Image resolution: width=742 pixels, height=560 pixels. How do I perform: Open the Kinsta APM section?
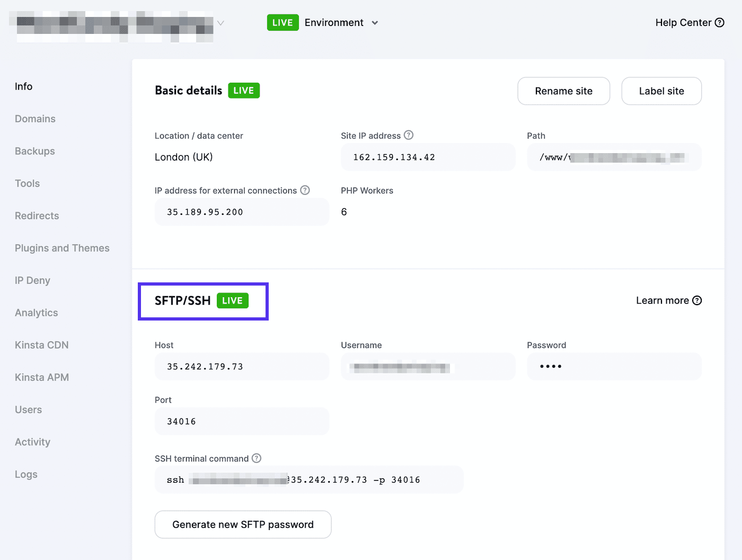coord(42,377)
